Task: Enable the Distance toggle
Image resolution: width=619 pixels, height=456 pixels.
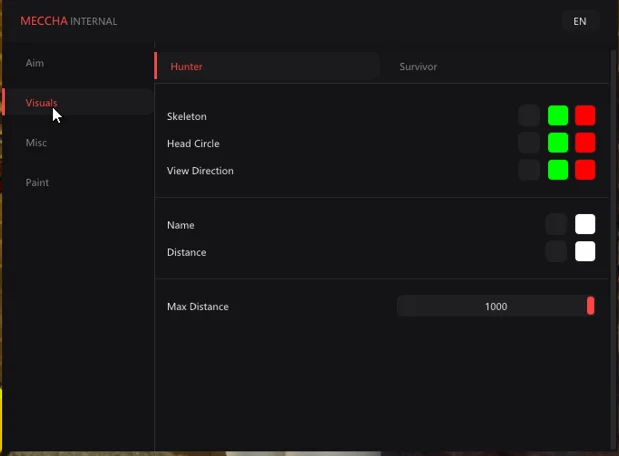Action: 556,251
